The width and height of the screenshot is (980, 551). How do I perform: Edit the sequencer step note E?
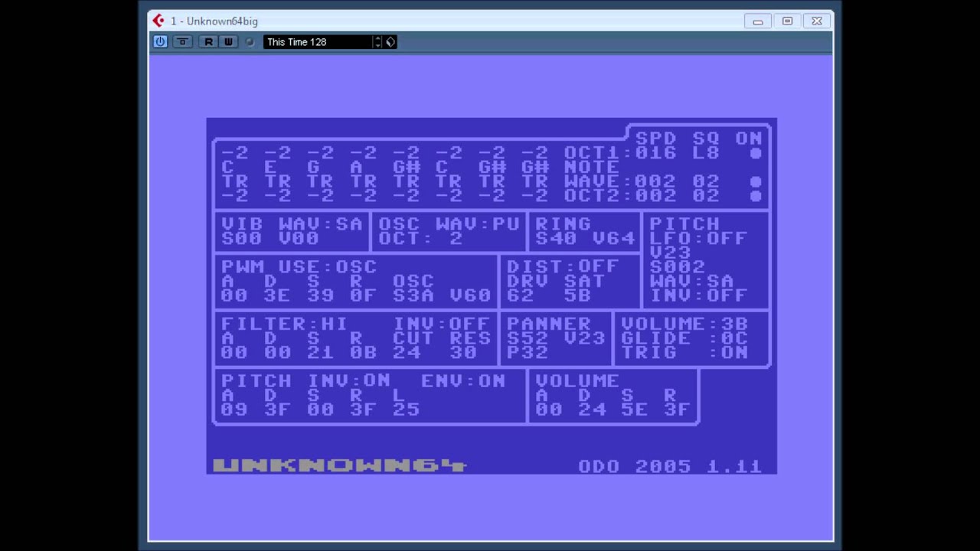pyautogui.click(x=270, y=168)
